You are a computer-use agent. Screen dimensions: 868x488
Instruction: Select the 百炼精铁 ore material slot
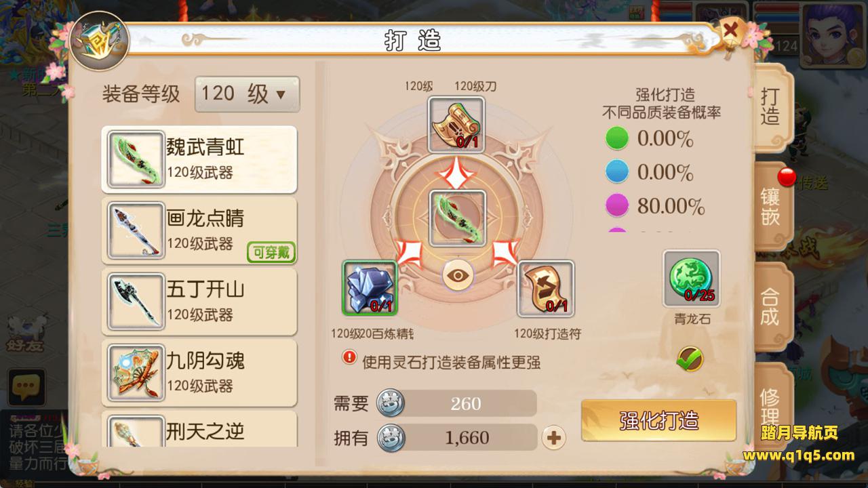pyautogui.click(x=370, y=288)
